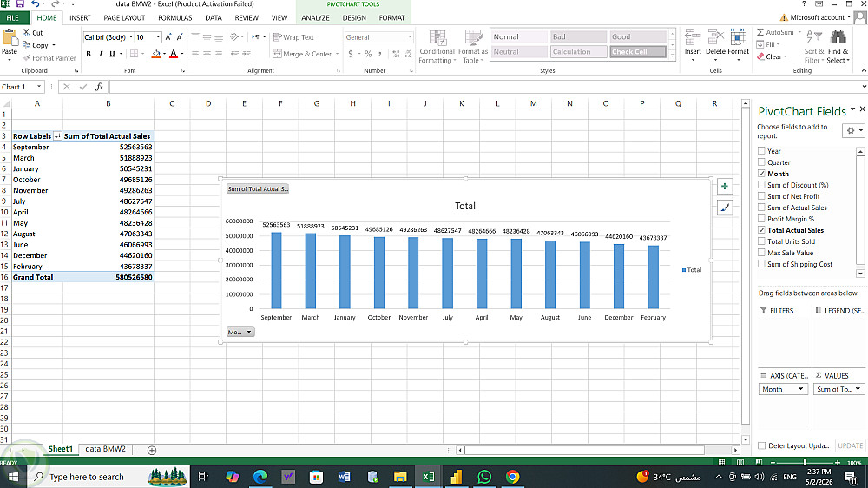Screen dimensions: 868x488
Task: Open Conditional Formatting in the ribbon
Action: tap(437, 47)
